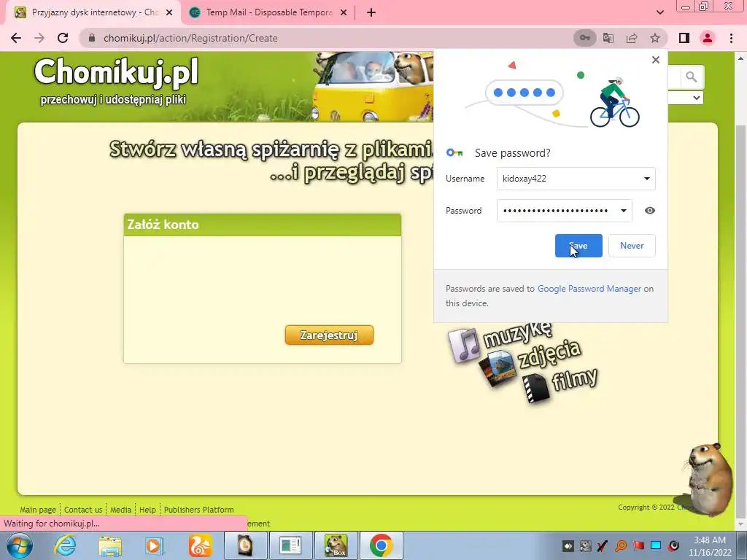Open the Google Password Manager link
Viewport: 747px width, 560px height.
(589, 289)
